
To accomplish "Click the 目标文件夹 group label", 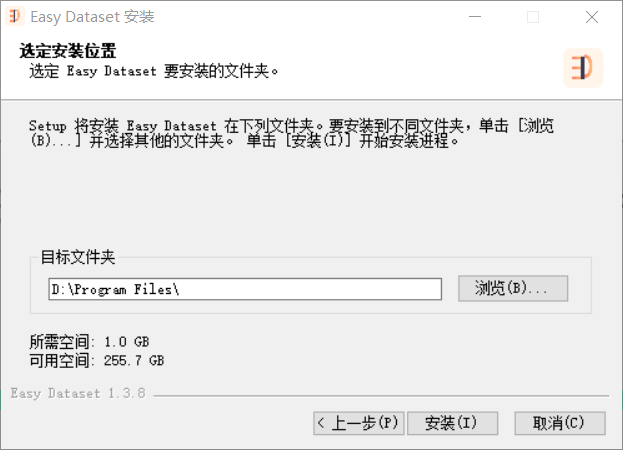I will [x=78, y=257].
